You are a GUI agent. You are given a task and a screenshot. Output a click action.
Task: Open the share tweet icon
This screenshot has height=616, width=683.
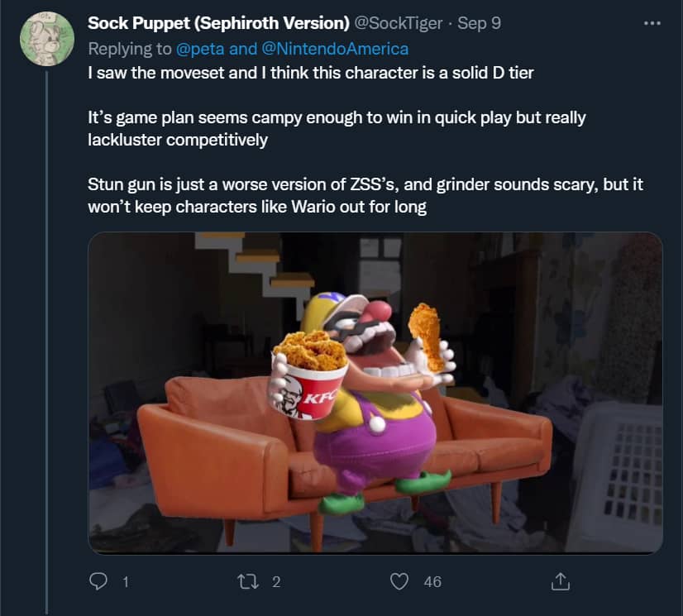(561, 581)
